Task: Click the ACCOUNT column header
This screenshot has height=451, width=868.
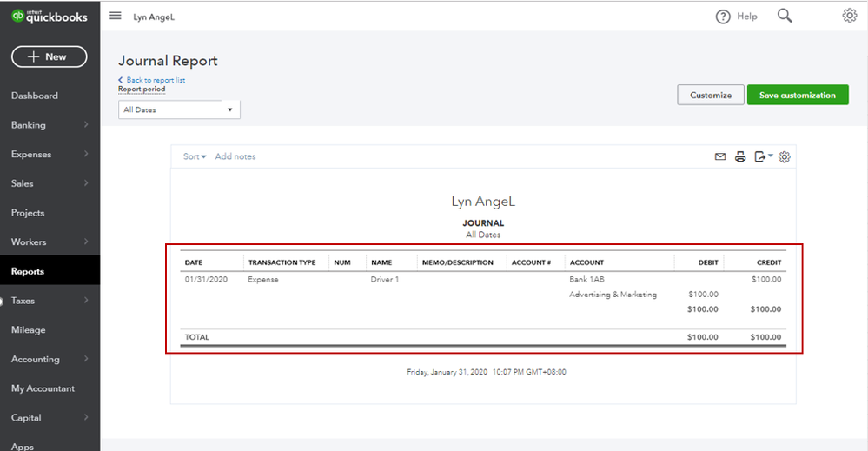Action: 586,262
